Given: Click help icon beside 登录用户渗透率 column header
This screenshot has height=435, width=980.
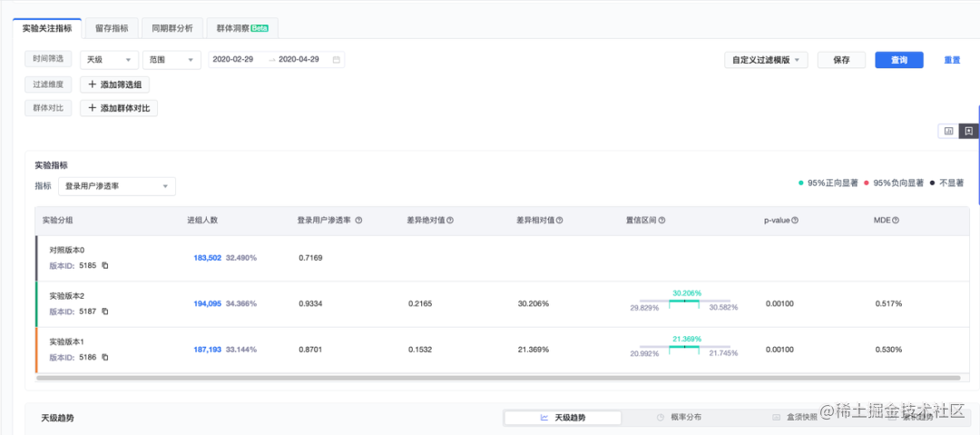Looking at the screenshot, I should (x=358, y=221).
